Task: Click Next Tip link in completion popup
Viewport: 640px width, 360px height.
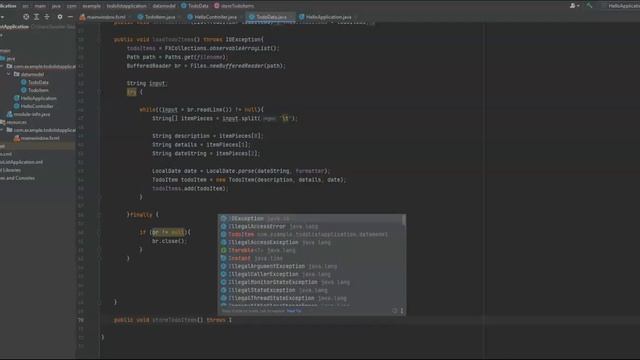Action: (x=294, y=311)
